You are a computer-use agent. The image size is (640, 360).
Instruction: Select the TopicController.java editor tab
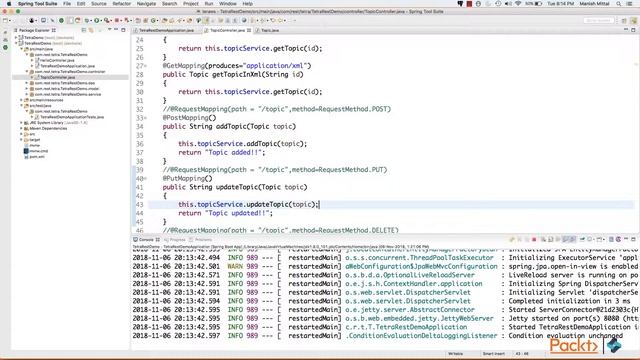pos(227,30)
